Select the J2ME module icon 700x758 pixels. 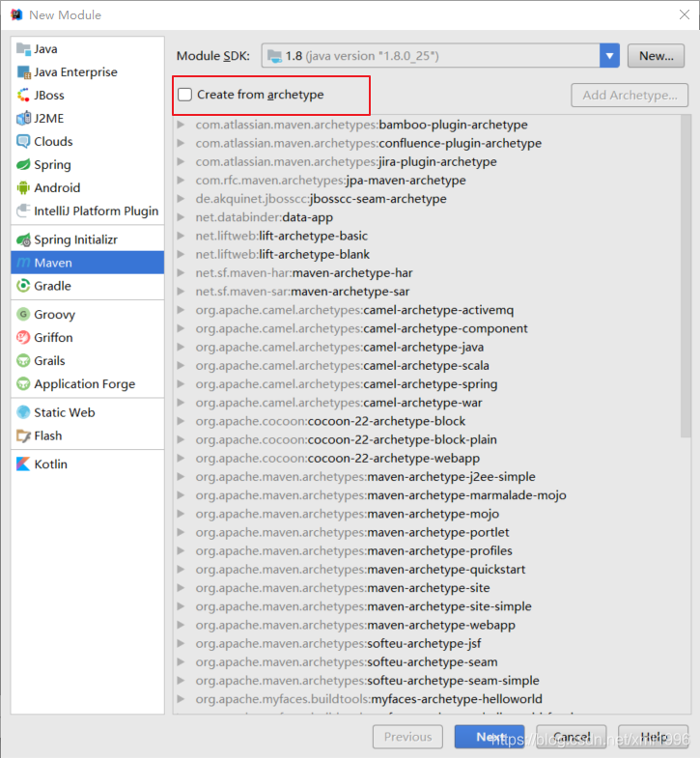coord(23,119)
